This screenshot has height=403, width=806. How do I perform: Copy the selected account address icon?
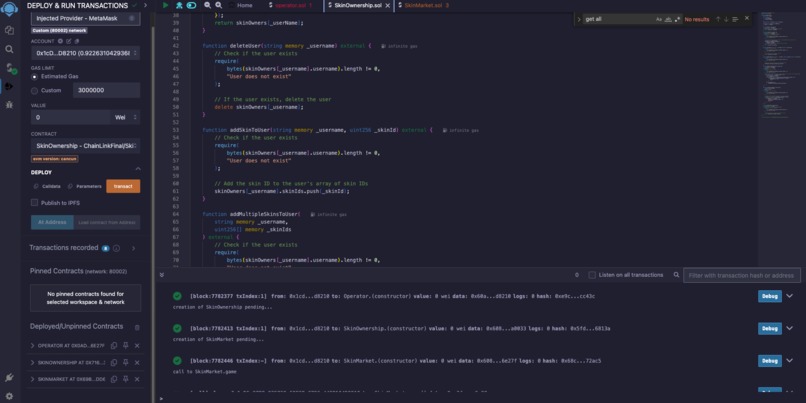point(77,41)
